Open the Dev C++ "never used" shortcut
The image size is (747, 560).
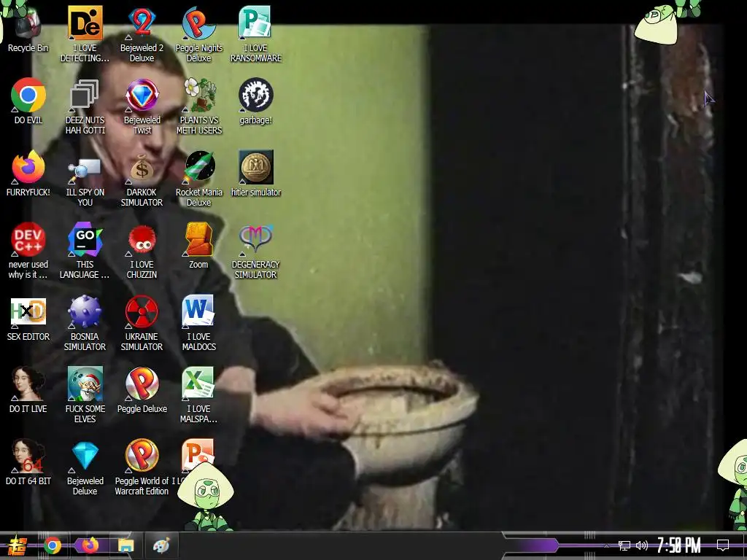tap(28, 252)
